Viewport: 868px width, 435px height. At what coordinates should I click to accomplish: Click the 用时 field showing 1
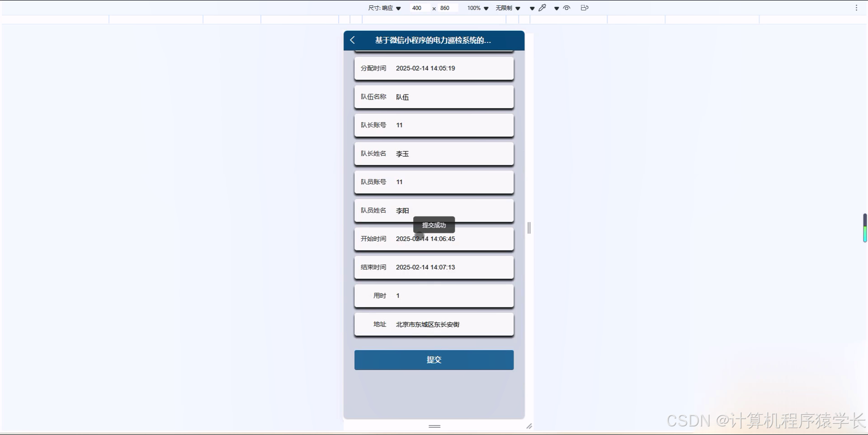click(434, 296)
